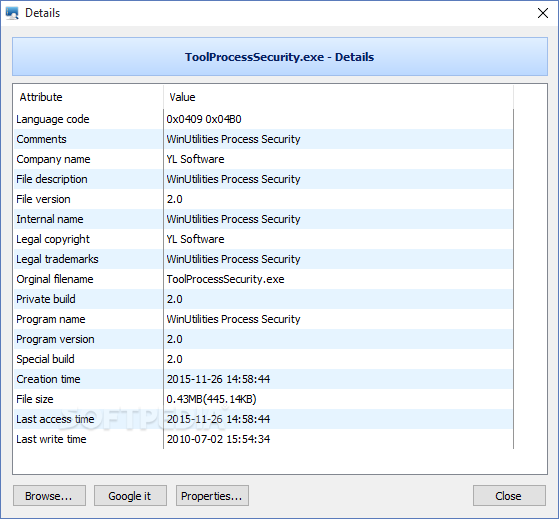The width and height of the screenshot is (559, 519).
Task: Click the 2.0 value beside Private build
Action: pyautogui.click(x=174, y=299)
